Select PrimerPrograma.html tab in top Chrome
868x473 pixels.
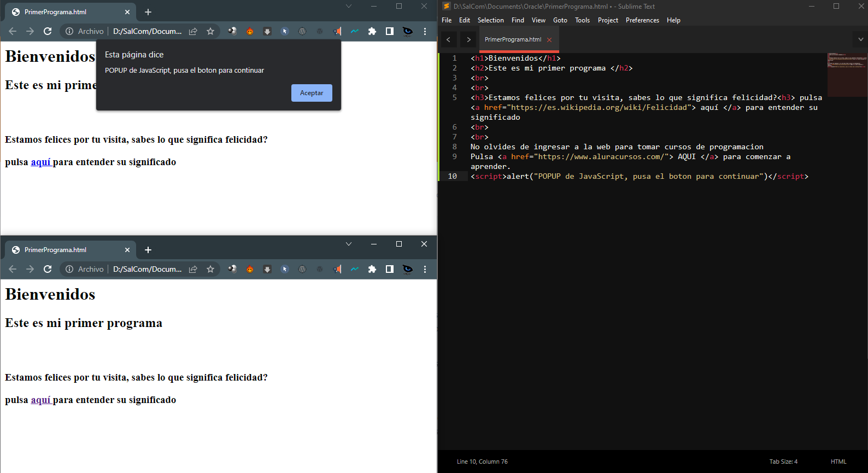pos(70,12)
